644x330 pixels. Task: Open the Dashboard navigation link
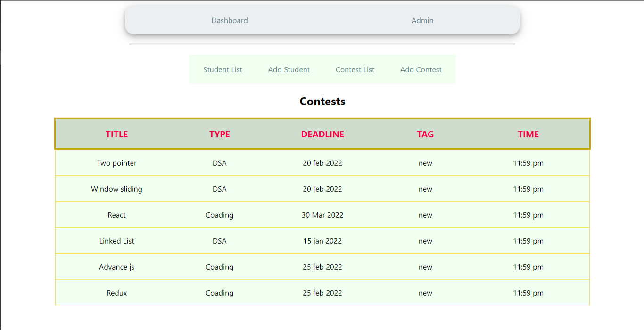click(230, 20)
